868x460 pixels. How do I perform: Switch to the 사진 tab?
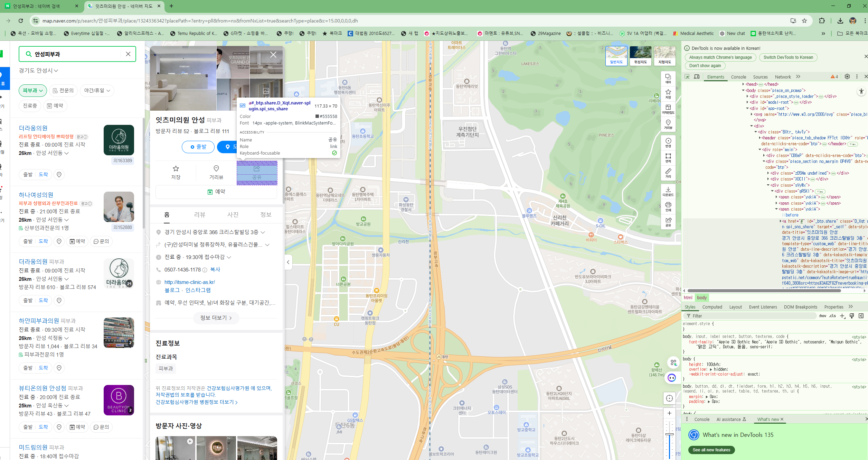click(x=233, y=214)
